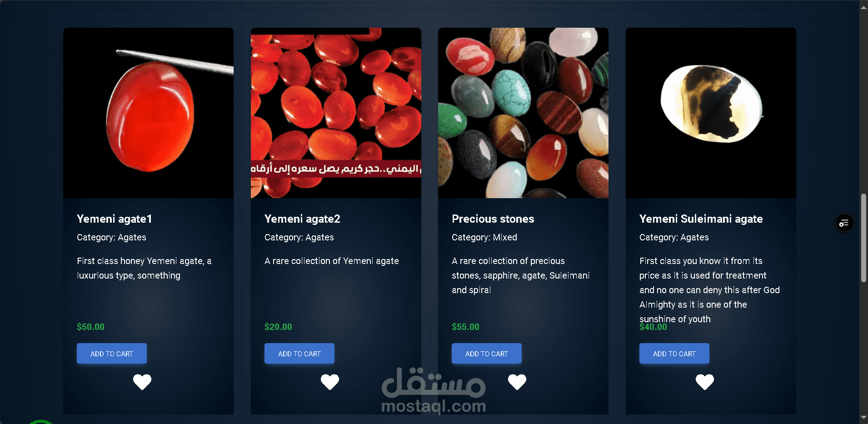Image resolution: width=868 pixels, height=424 pixels.
Task: Click heart icon under Yemeni agate2
Action: [x=330, y=382]
